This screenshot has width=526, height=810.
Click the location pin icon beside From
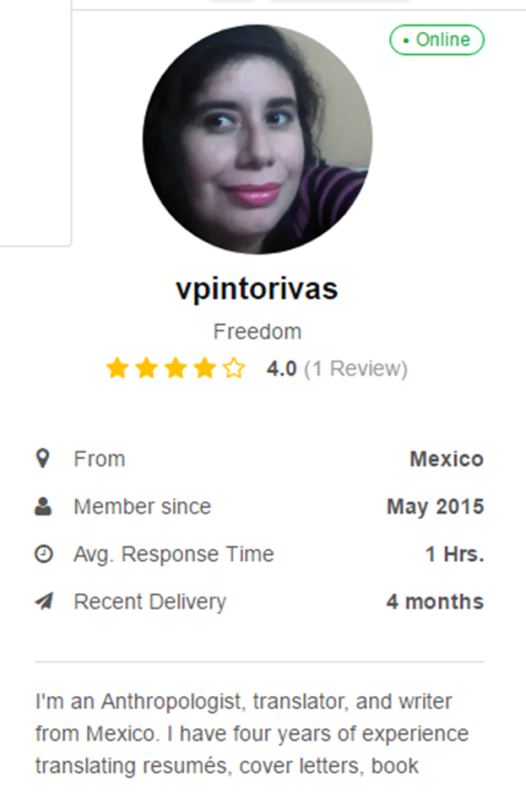(43, 459)
